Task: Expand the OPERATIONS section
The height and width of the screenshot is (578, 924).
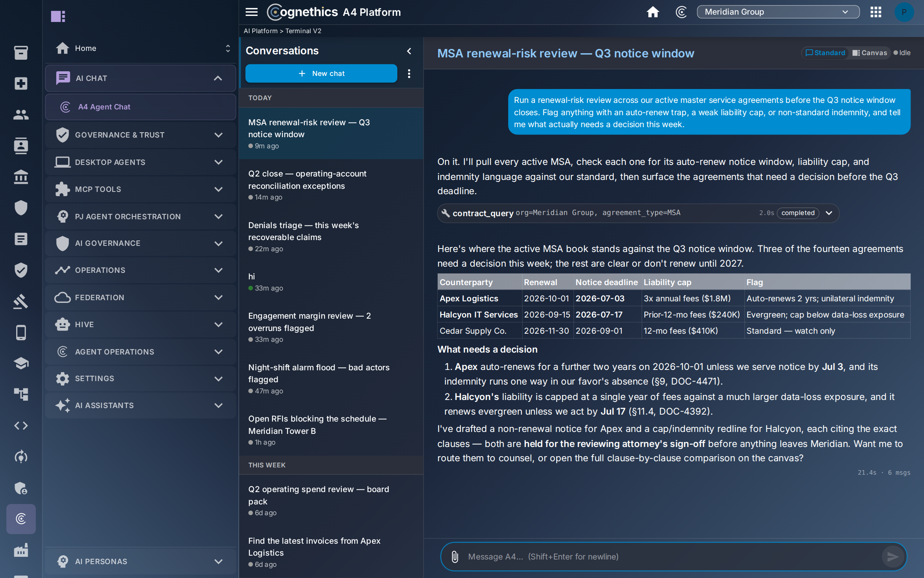Action: (x=141, y=270)
